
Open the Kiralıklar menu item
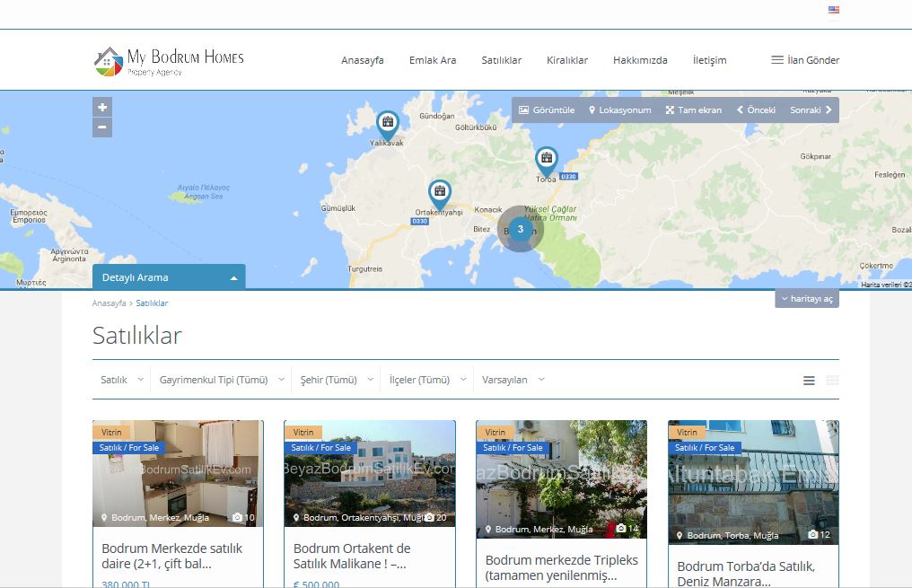(566, 60)
